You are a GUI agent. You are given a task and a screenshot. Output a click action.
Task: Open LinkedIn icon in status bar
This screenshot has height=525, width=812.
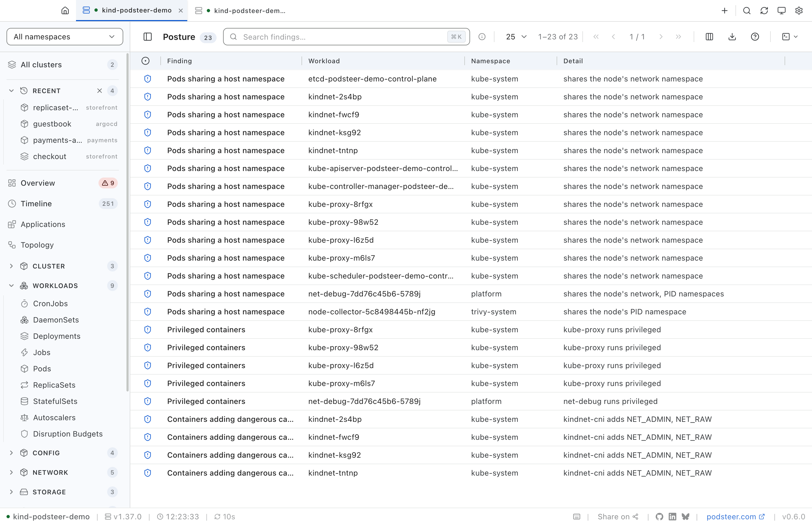(x=672, y=517)
